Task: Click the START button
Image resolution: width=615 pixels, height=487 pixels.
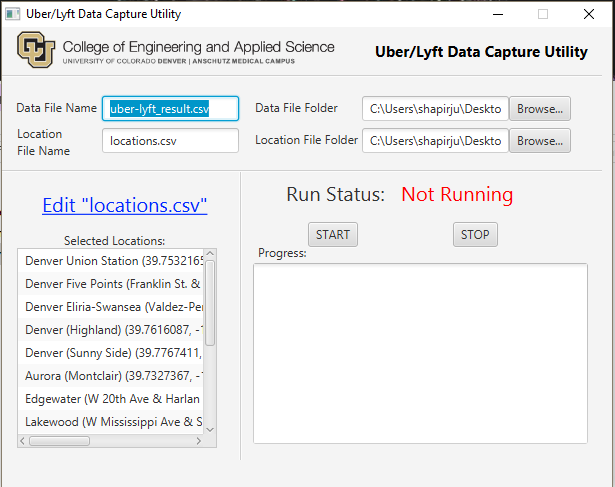Action: coord(333,234)
